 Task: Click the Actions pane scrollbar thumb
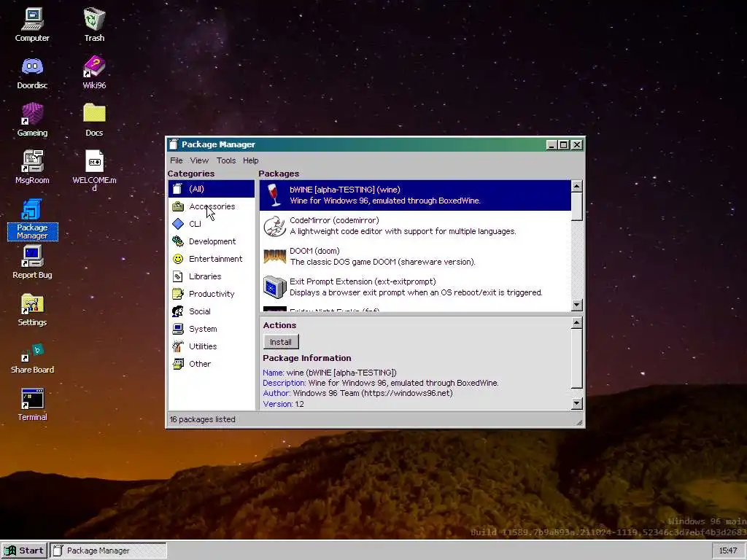tap(577, 359)
